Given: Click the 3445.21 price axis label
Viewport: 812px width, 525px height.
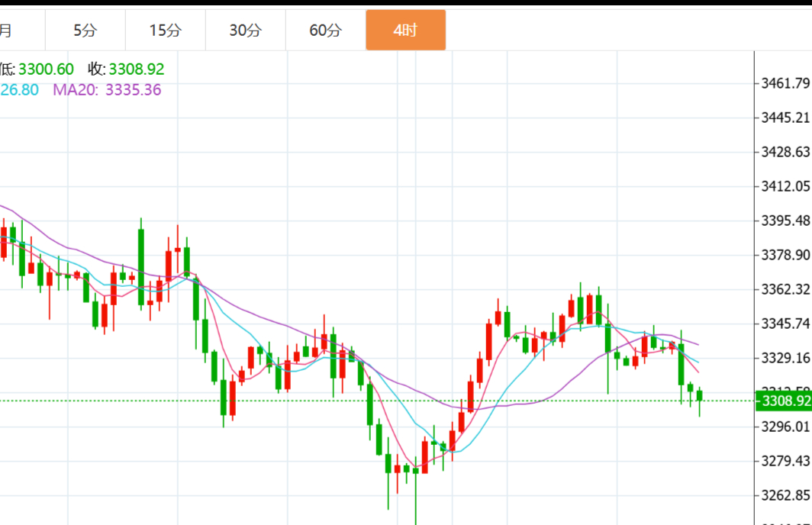Looking at the screenshot, I should pos(785,118).
